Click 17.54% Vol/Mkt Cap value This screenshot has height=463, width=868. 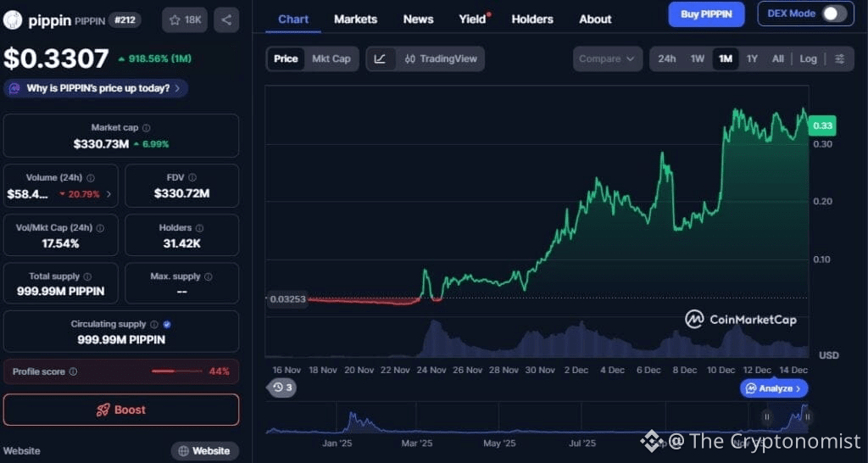[60, 243]
